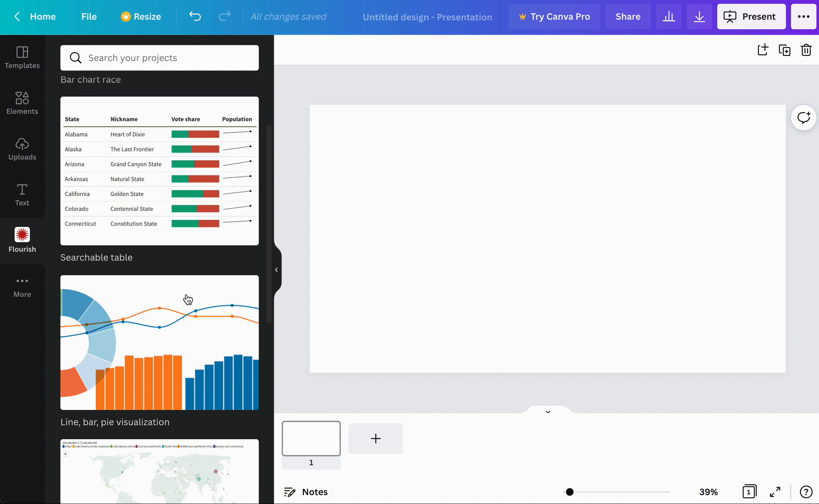
Task: Click Try Canva Pro
Action: [x=554, y=16]
